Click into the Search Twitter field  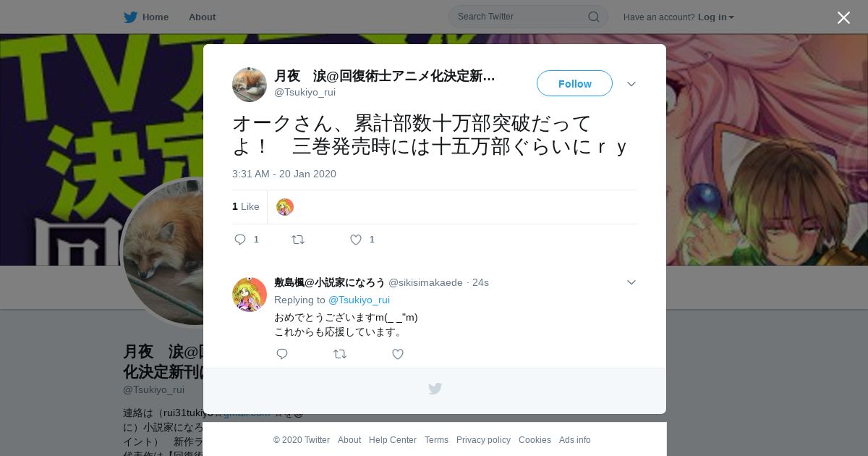(x=528, y=17)
